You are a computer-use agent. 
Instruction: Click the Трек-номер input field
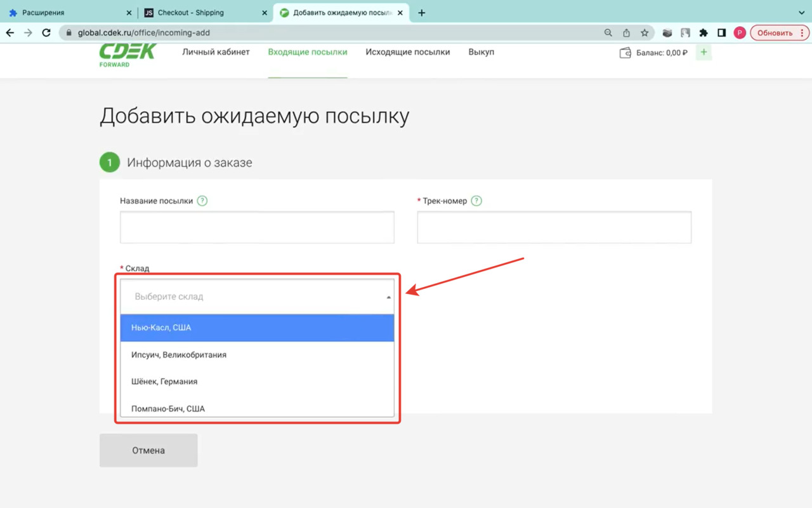pos(554,227)
